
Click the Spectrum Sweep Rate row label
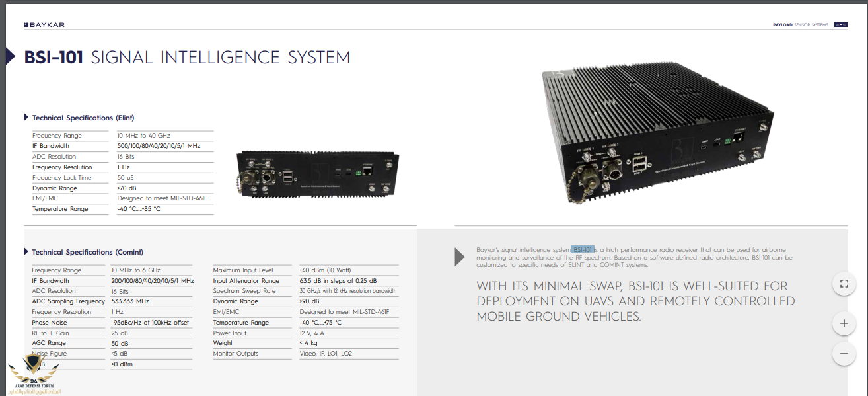(244, 291)
